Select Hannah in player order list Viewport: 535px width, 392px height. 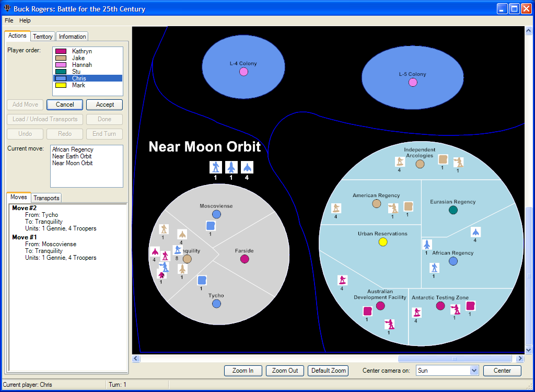88,65
